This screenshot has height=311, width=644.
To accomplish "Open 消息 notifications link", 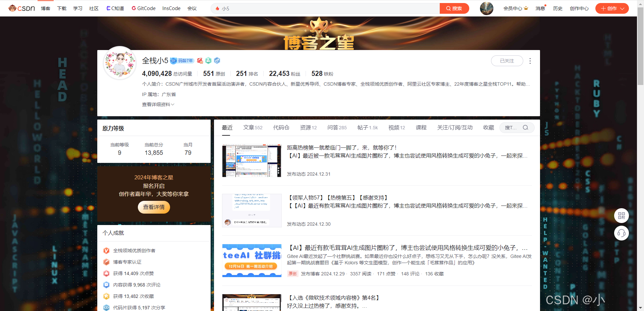I will pos(540,8).
